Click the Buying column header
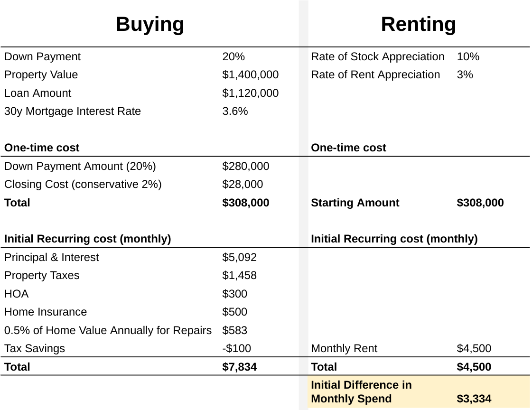 click(x=149, y=24)
